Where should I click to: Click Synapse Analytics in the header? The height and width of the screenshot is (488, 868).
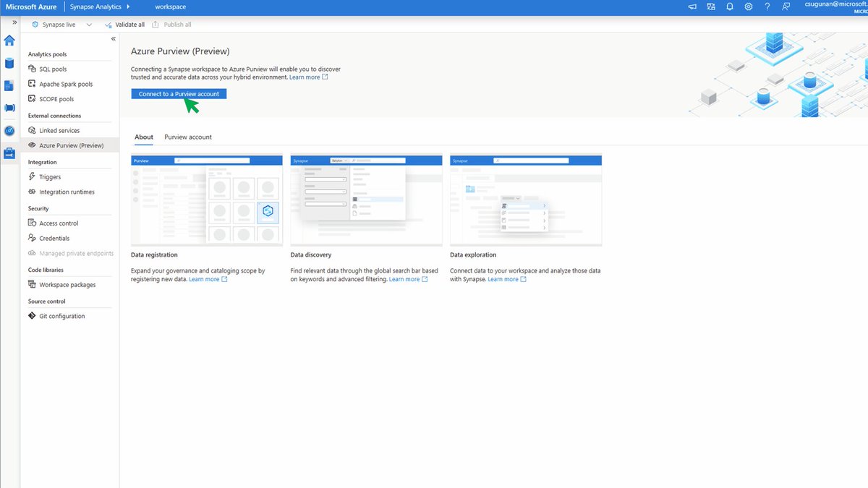click(x=95, y=7)
